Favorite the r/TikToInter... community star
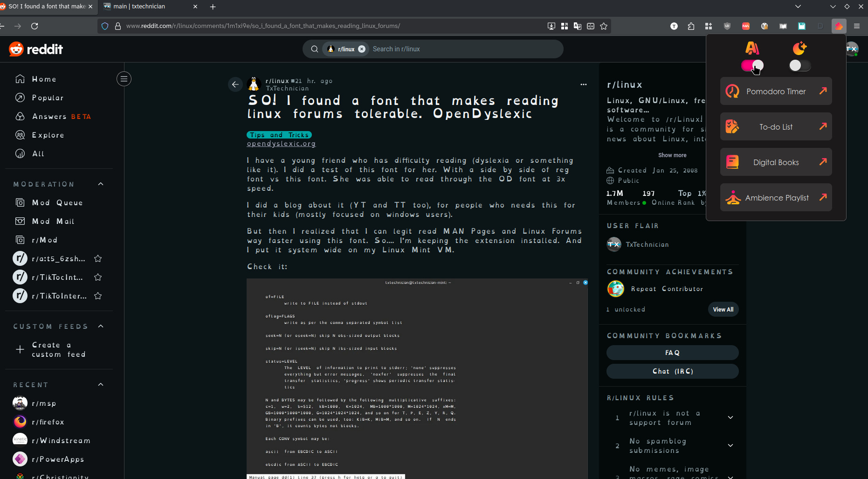The height and width of the screenshot is (479, 868). 98,296
